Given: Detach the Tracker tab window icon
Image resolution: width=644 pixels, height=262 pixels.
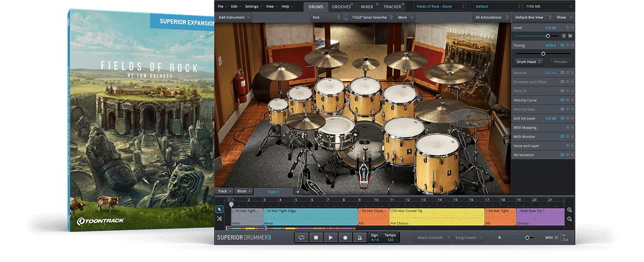Looking at the screenshot, I should pos(402,4).
